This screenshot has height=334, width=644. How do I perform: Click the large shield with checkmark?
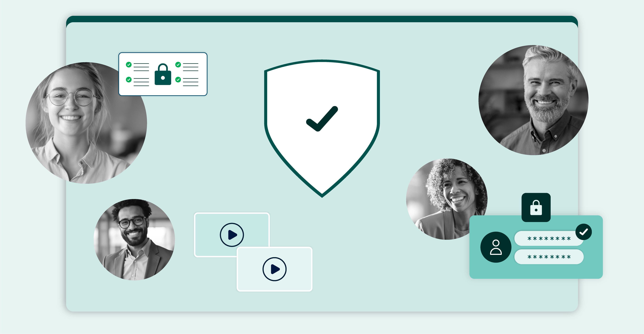tap(322, 128)
